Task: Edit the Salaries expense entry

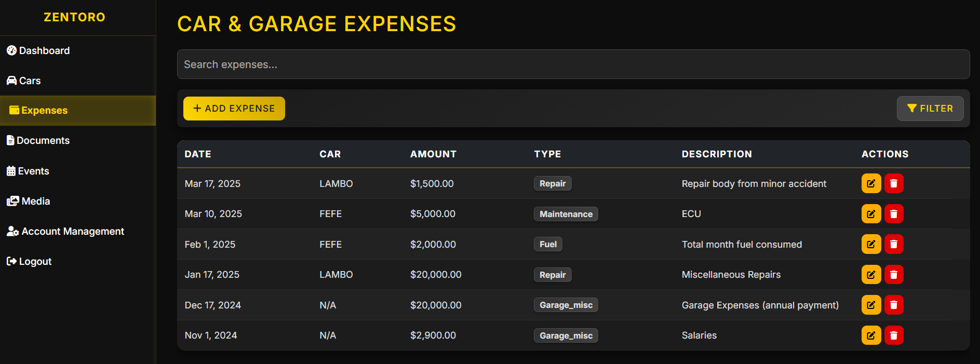Action: pos(871,335)
